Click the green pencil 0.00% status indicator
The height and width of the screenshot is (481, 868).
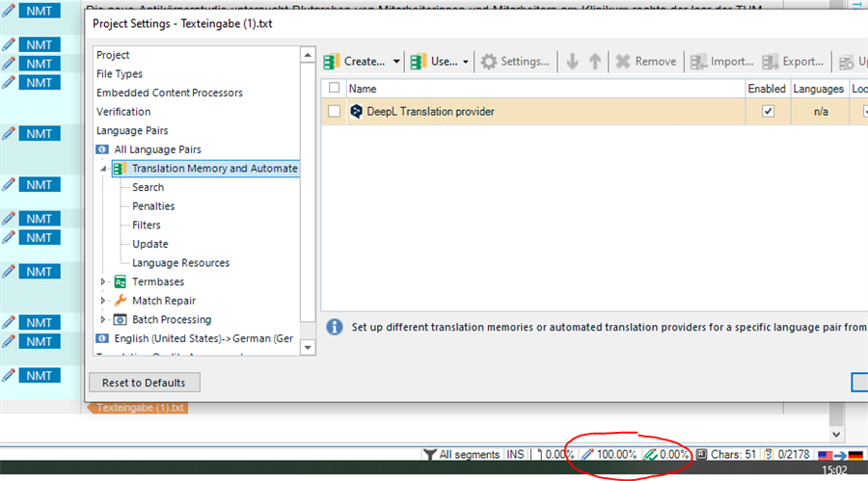click(x=665, y=454)
